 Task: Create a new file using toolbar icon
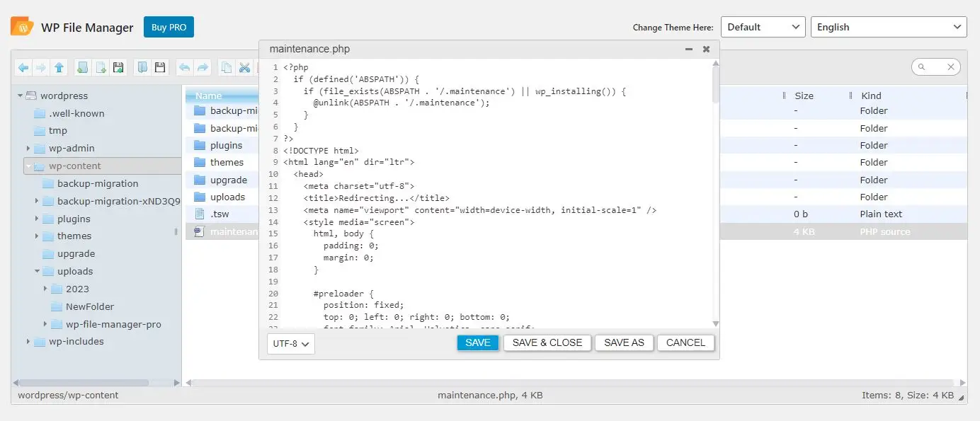point(101,67)
